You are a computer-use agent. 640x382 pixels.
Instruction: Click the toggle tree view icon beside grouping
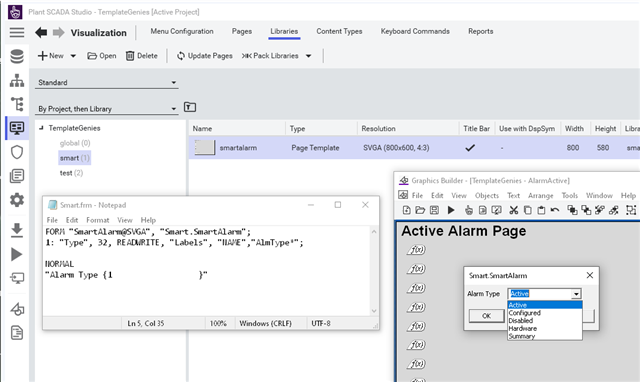tap(190, 107)
